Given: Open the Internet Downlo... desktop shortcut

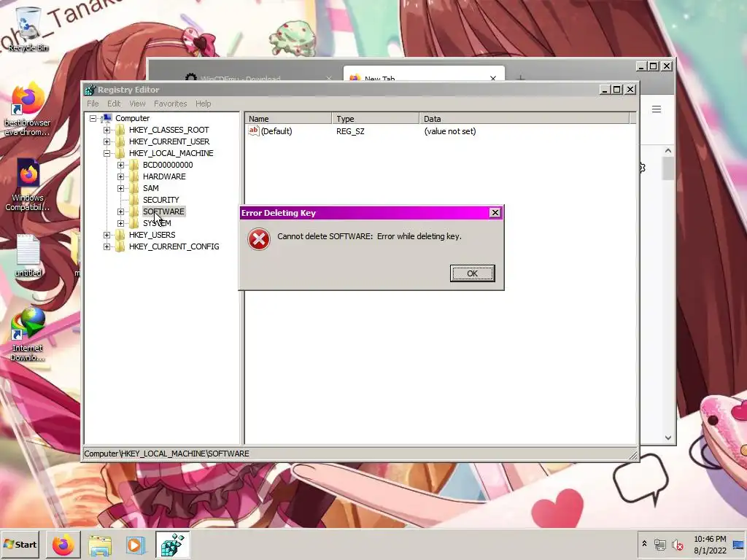Looking at the screenshot, I should pos(28,334).
